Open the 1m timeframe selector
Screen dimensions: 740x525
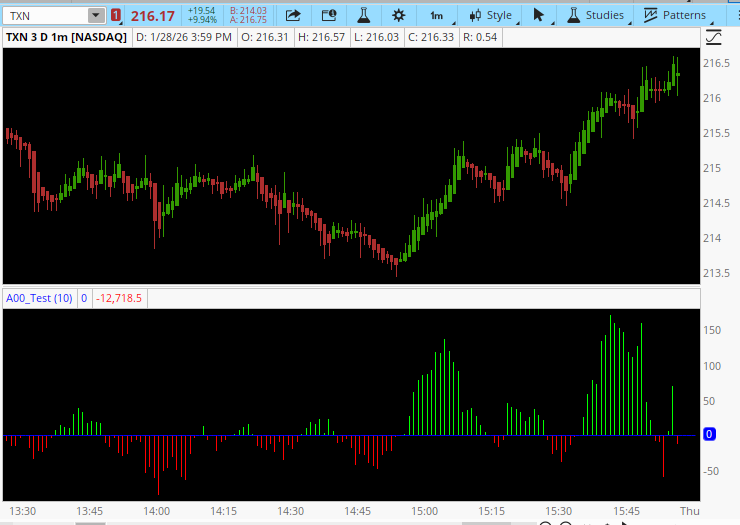436,15
